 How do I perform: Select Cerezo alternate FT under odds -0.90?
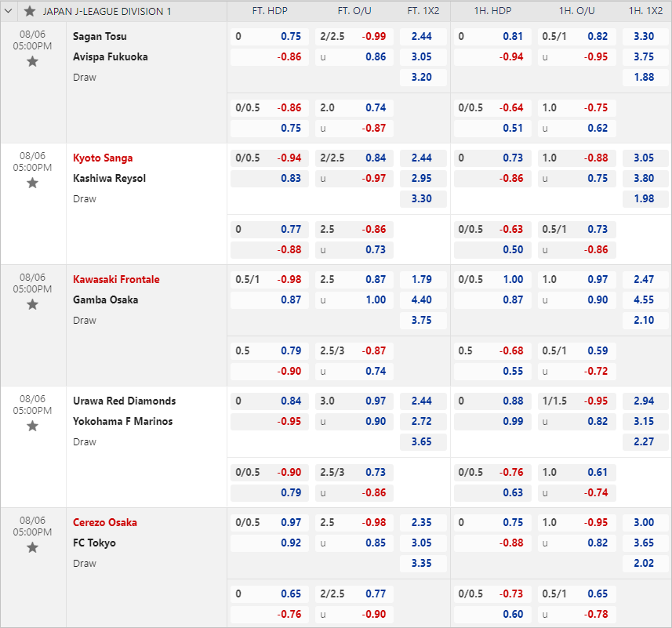tap(354, 615)
